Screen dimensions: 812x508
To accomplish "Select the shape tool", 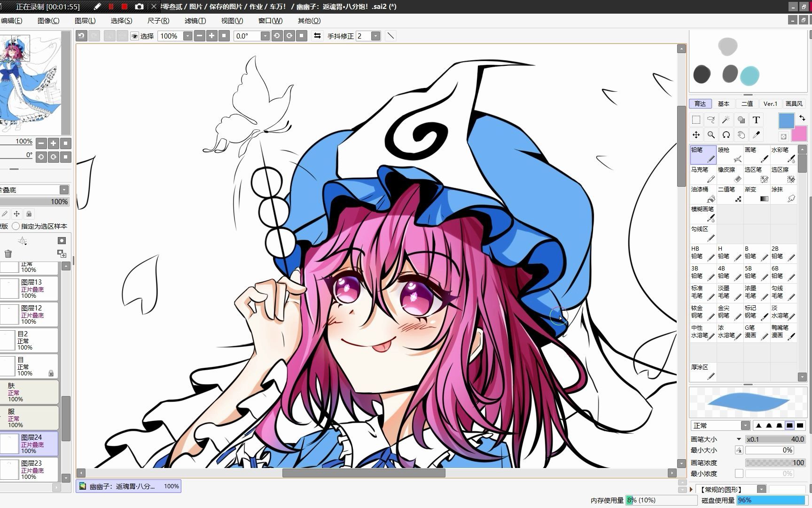I will click(741, 120).
